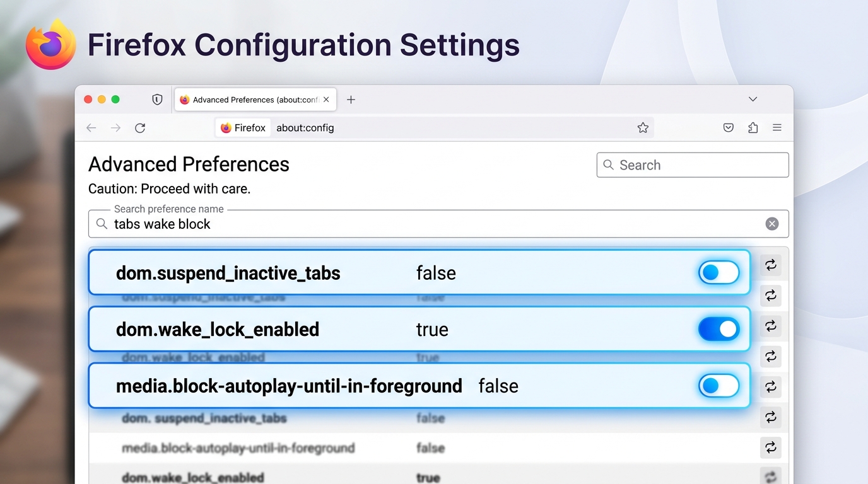Bookmark this page with the star icon
868x484 pixels.
643,128
